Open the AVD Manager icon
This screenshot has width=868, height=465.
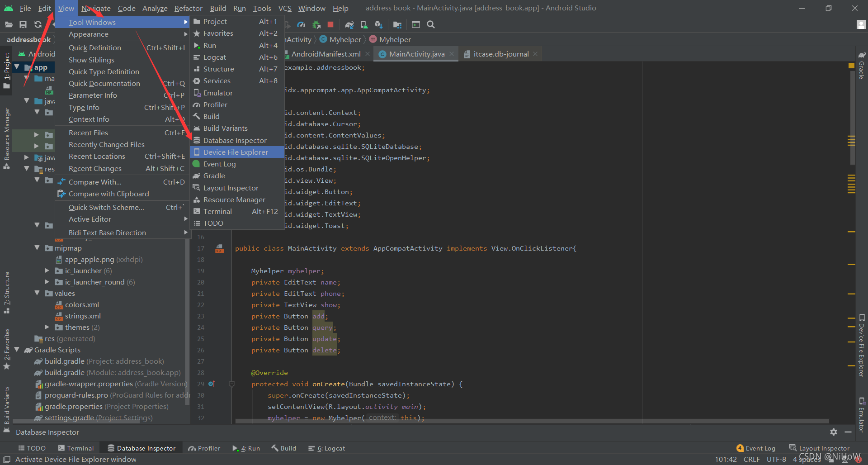click(364, 24)
